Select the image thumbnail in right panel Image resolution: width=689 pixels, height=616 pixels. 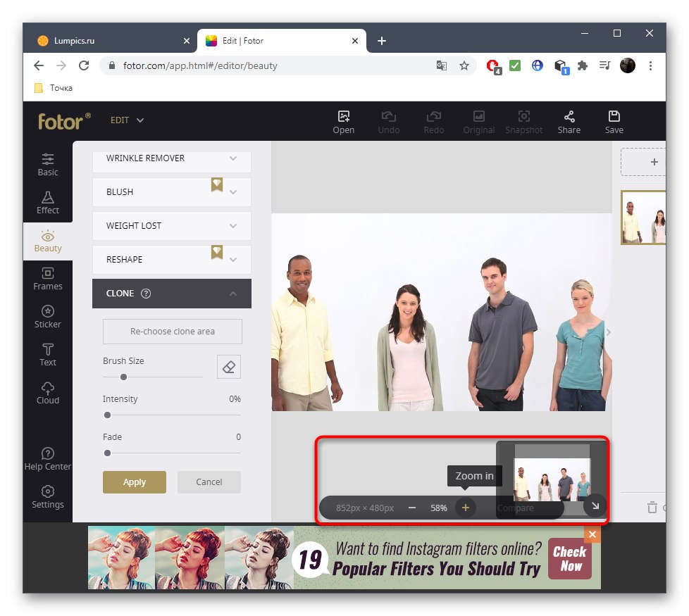click(643, 218)
